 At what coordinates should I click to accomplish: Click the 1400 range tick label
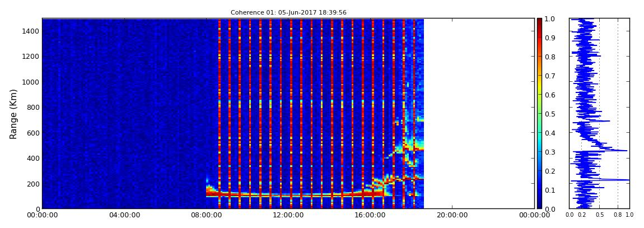pyautogui.click(x=30, y=31)
